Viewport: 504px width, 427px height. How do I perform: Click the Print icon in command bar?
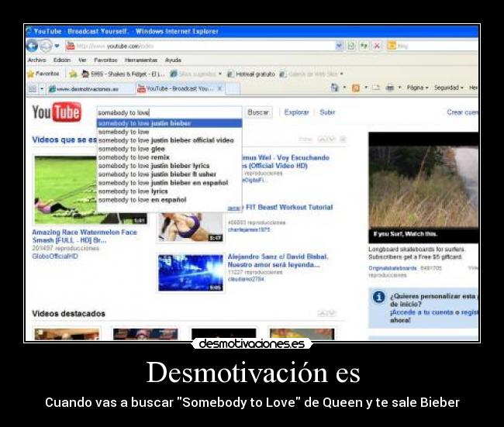389,88
